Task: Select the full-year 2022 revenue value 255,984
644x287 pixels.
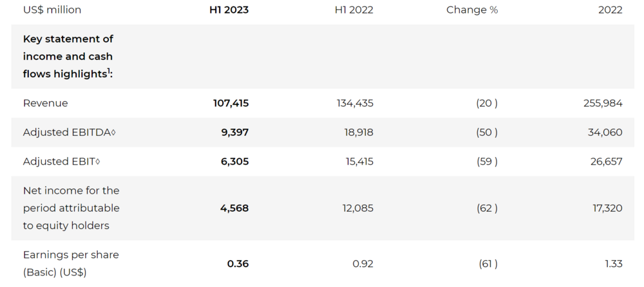Action: point(603,103)
